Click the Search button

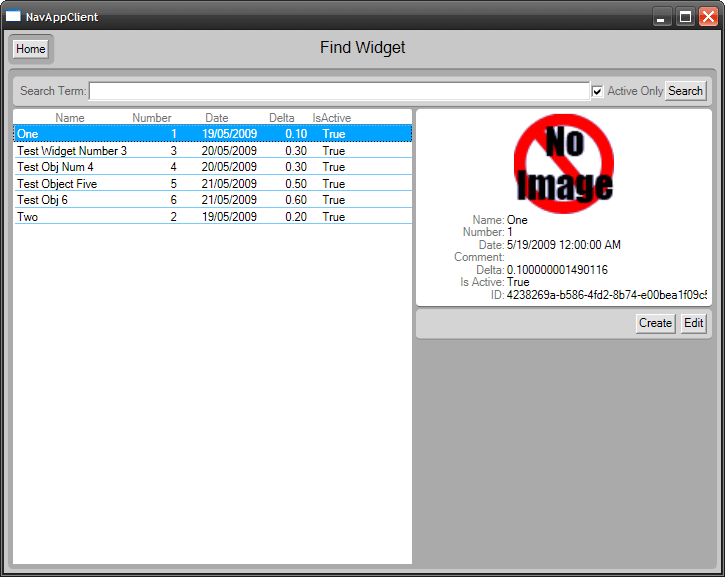[685, 91]
